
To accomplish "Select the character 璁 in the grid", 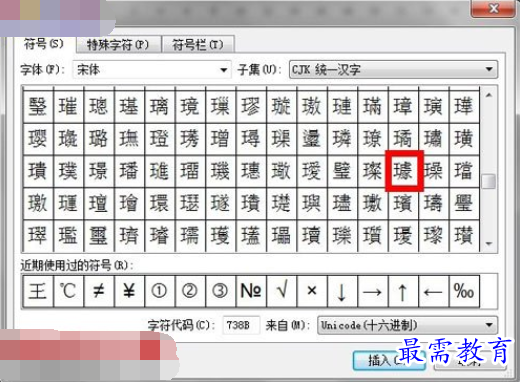I will click(99, 106).
